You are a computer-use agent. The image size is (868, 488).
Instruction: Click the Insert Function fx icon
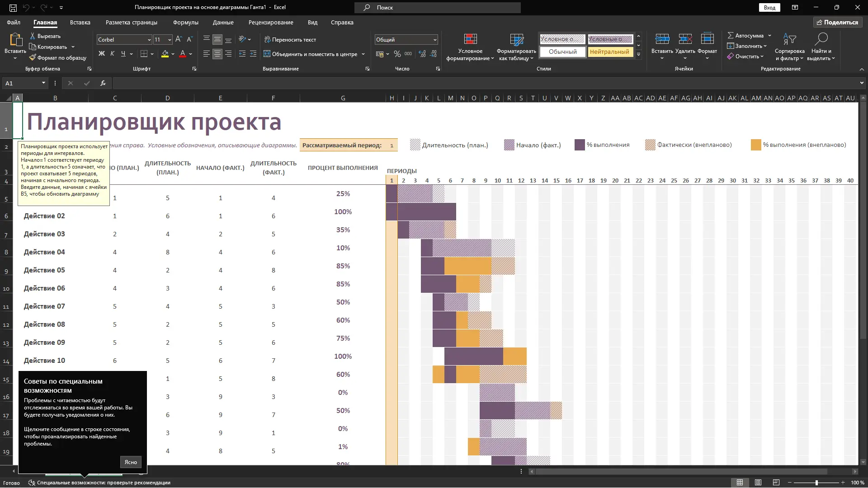pyautogui.click(x=103, y=83)
